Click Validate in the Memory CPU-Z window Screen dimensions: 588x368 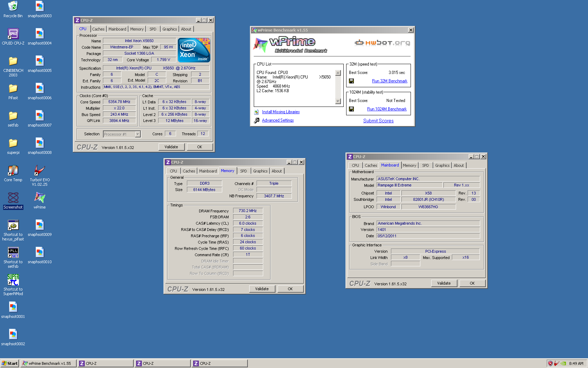[x=262, y=289]
